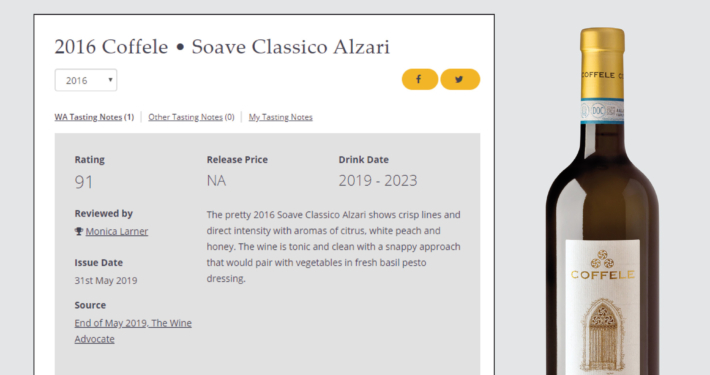The width and height of the screenshot is (710, 375).
Task: Click the rating score 91
Action: pyautogui.click(x=84, y=182)
